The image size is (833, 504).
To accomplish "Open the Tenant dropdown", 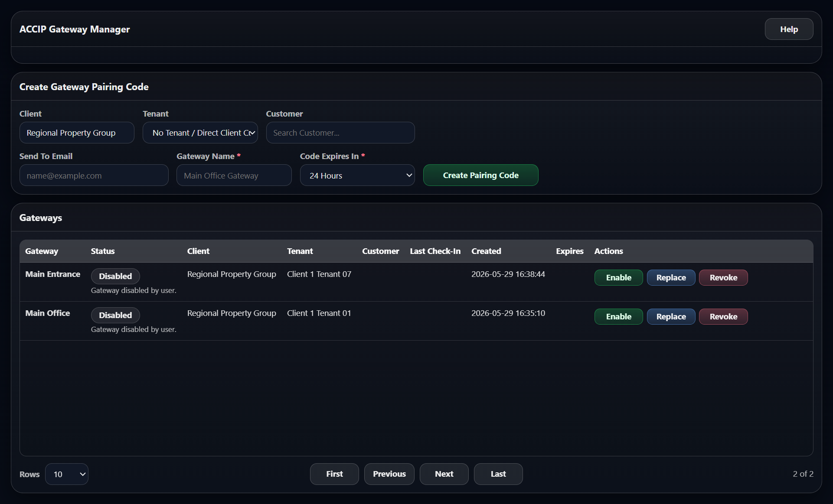I will pyautogui.click(x=200, y=133).
